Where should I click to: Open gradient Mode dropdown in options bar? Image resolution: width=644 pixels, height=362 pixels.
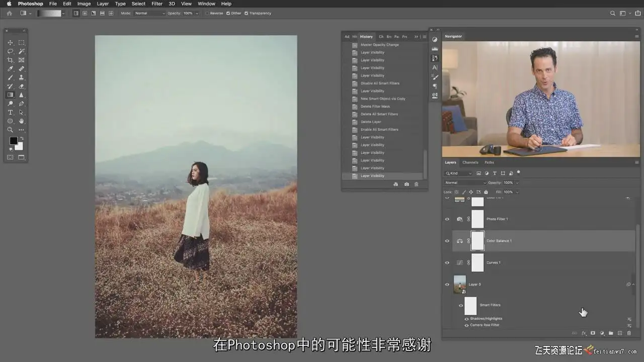pyautogui.click(x=149, y=13)
